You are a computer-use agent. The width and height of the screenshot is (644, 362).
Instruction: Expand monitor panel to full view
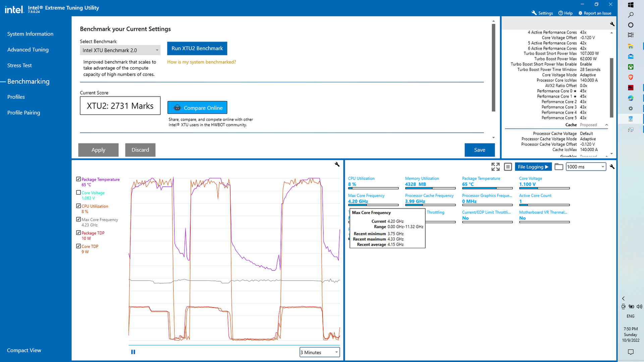[x=495, y=167]
